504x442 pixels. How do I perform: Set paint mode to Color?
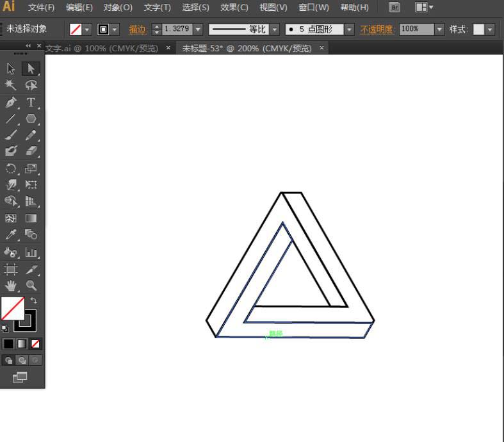click(8, 343)
